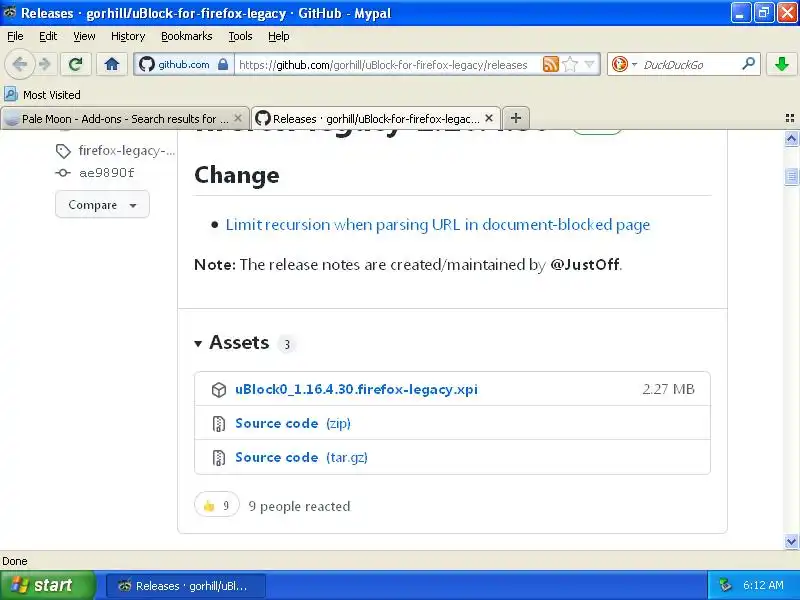Choose search engine via DuckDuckGo icon
Screen dimensions: 800x600
[x=619, y=64]
